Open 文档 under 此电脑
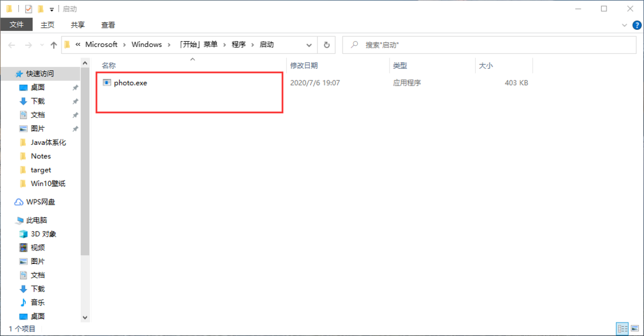 (38, 275)
